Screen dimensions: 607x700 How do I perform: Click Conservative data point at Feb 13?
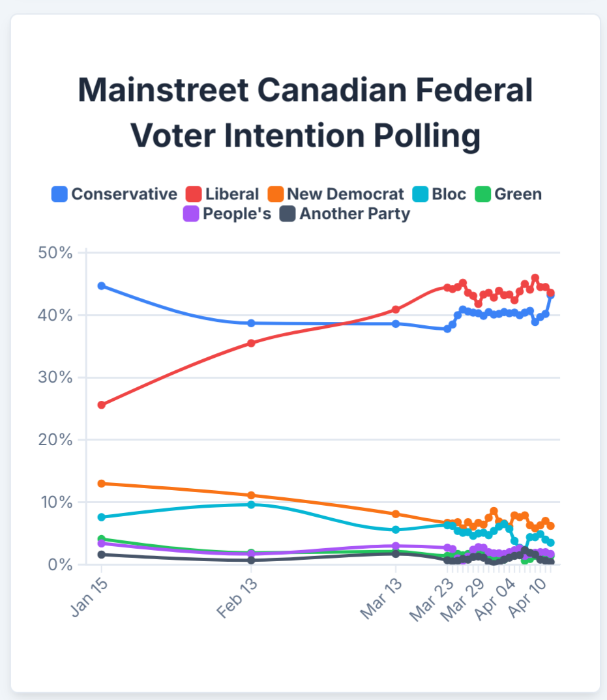click(251, 323)
